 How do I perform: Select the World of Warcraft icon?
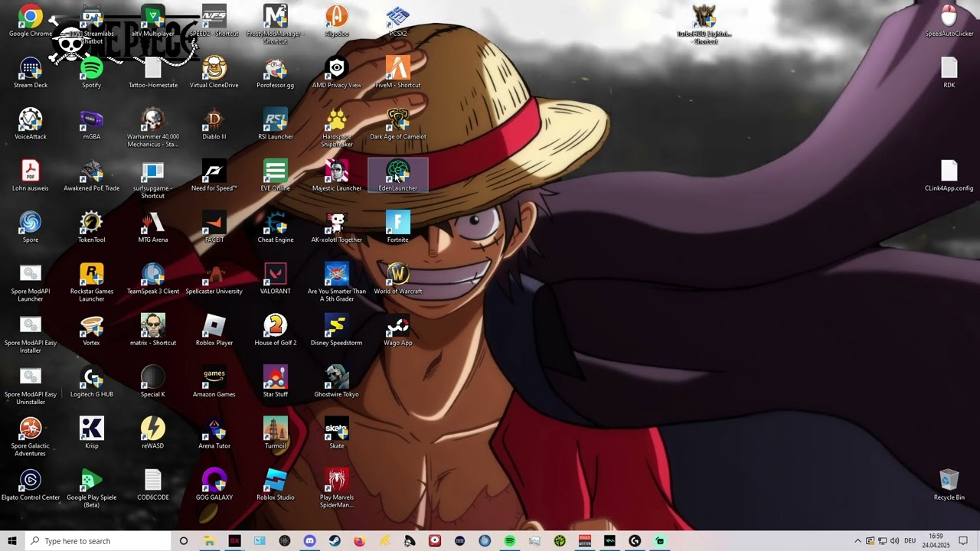coord(398,277)
